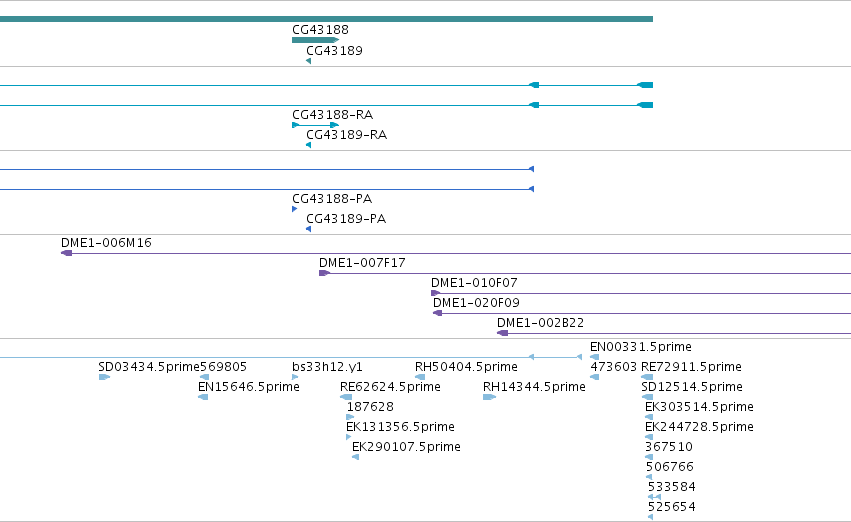Select the EK290107.5prime EST arrow

click(x=355, y=457)
